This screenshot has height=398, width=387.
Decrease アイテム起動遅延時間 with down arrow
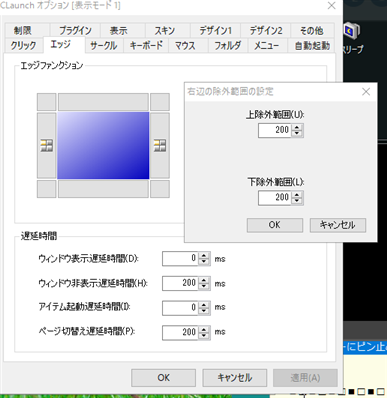coord(204,311)
